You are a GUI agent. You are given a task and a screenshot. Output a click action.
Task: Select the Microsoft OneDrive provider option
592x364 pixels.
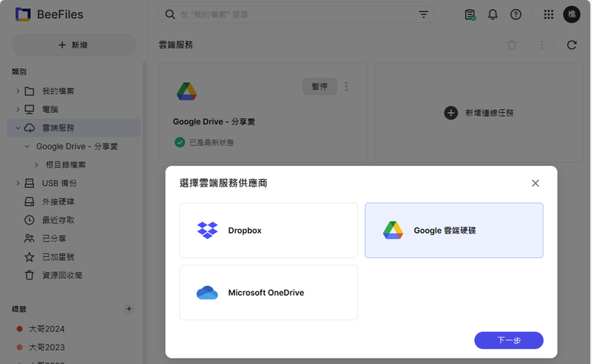point(269,293)
